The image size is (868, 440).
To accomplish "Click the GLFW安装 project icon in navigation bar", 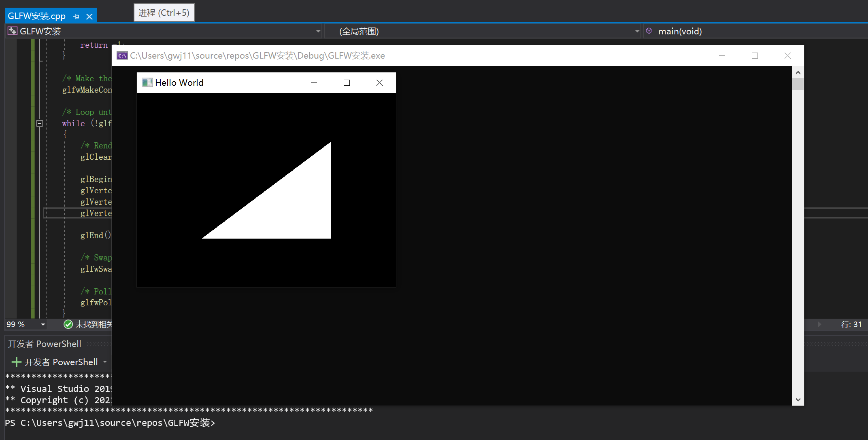I will click(x=13, y=31).
